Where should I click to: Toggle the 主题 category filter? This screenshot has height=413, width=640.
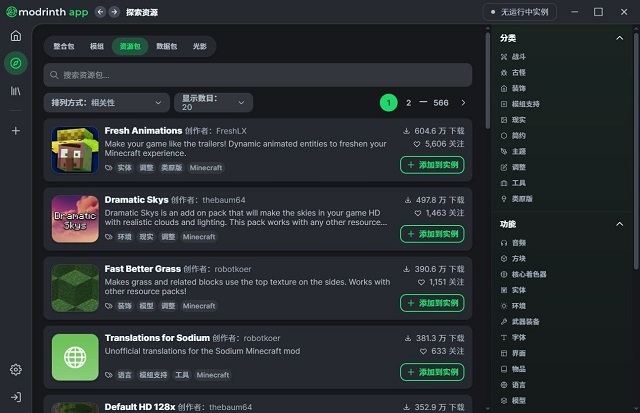pyautogui.click(x=513, y=151)
